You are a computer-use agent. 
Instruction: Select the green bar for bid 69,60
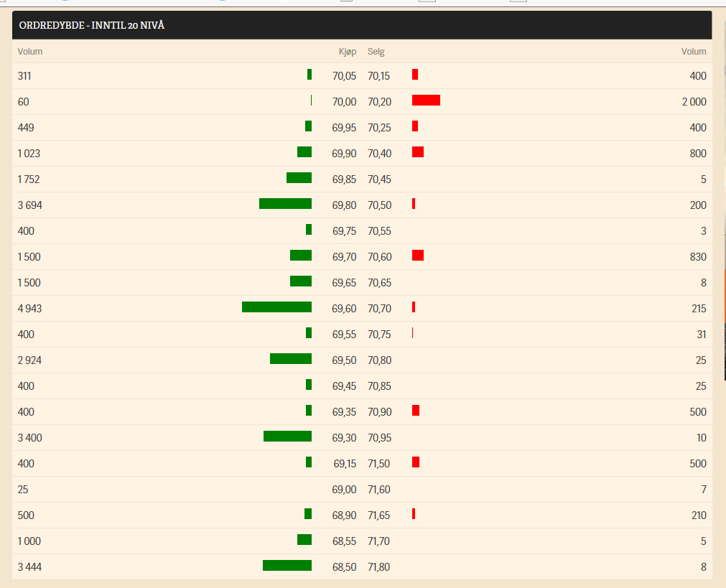276,307
